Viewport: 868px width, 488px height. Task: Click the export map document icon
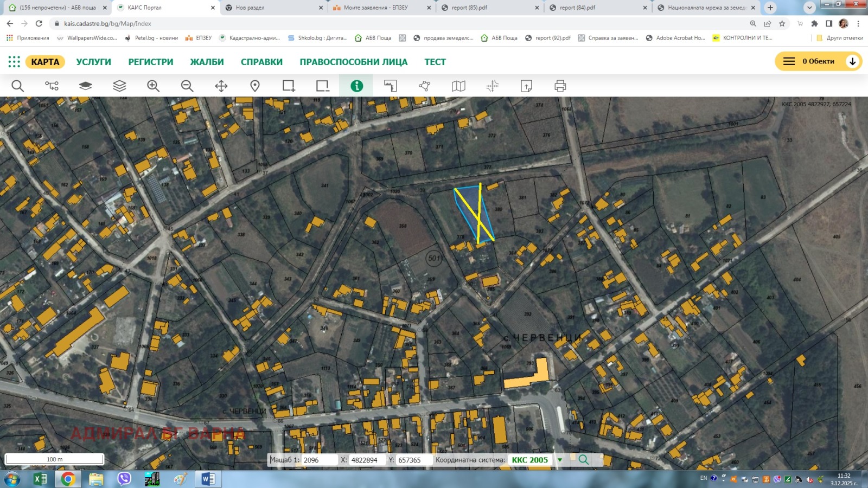[x=527, y=85]
